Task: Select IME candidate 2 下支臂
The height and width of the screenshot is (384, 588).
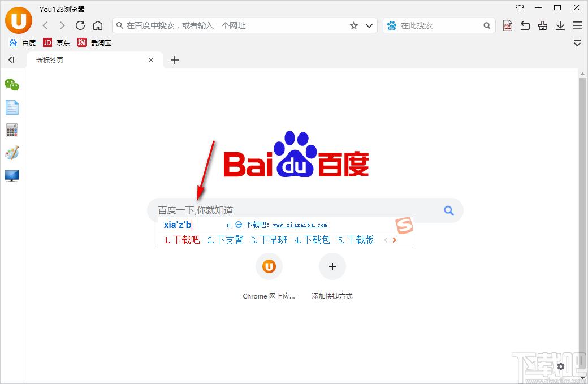Action: tap(226, 240)
